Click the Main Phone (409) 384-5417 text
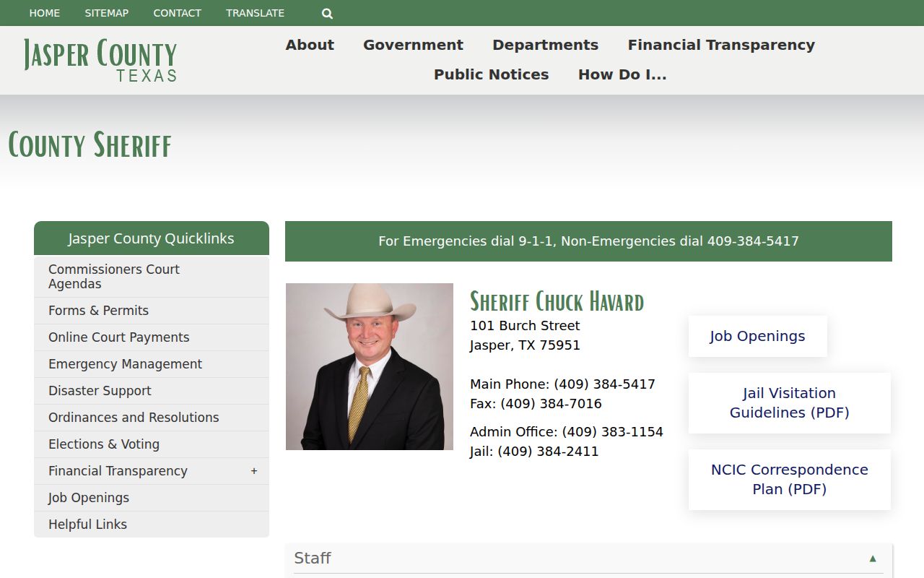924x578 pixels. click(562, 384)
